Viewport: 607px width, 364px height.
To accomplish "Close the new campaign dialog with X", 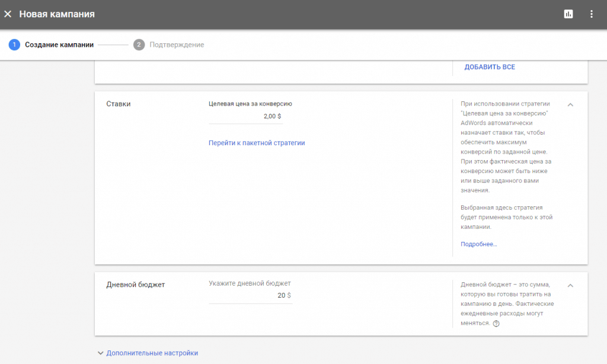I will click(x=8, y=14).
